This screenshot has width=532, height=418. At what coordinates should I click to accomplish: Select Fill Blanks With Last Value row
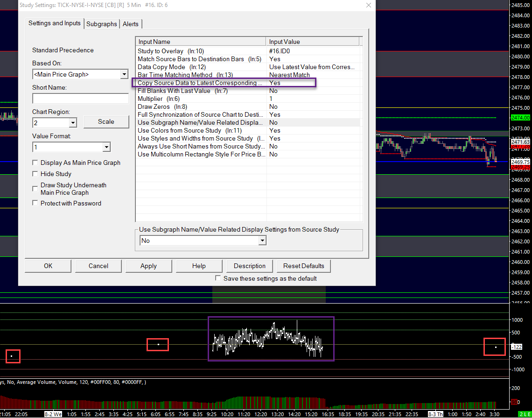pos(248,91)
